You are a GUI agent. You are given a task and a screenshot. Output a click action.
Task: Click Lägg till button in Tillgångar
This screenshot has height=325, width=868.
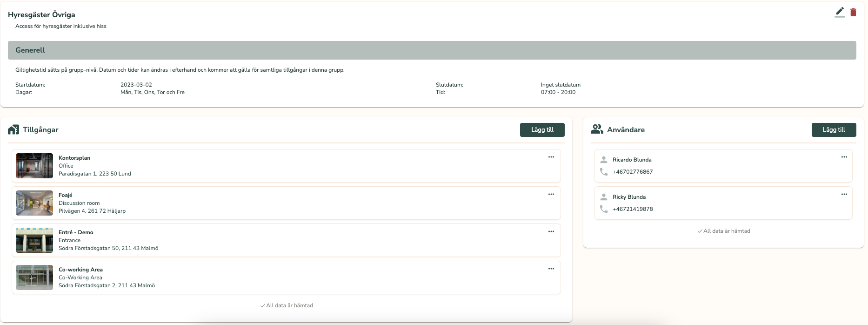point(542,130)
